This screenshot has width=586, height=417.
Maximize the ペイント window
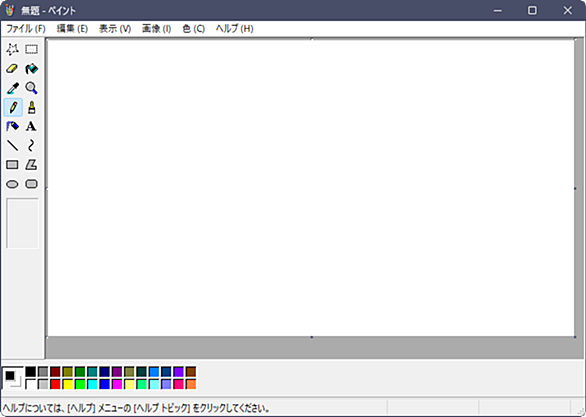[x=532, y=10]
